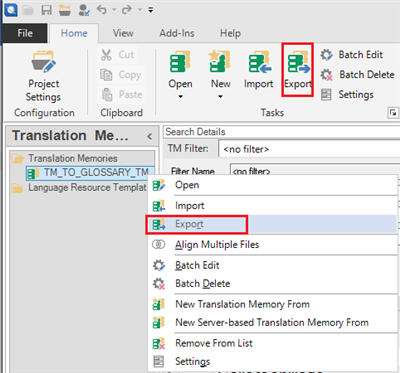The height and width of the screenshot is (373, 400).
Task: Expand the New button dropdown arrow
Action: [x=220, y=97]
